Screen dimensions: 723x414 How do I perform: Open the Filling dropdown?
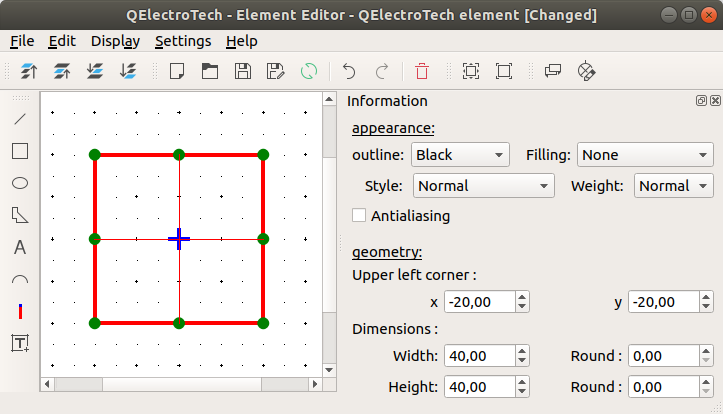[x=645, y=155]
